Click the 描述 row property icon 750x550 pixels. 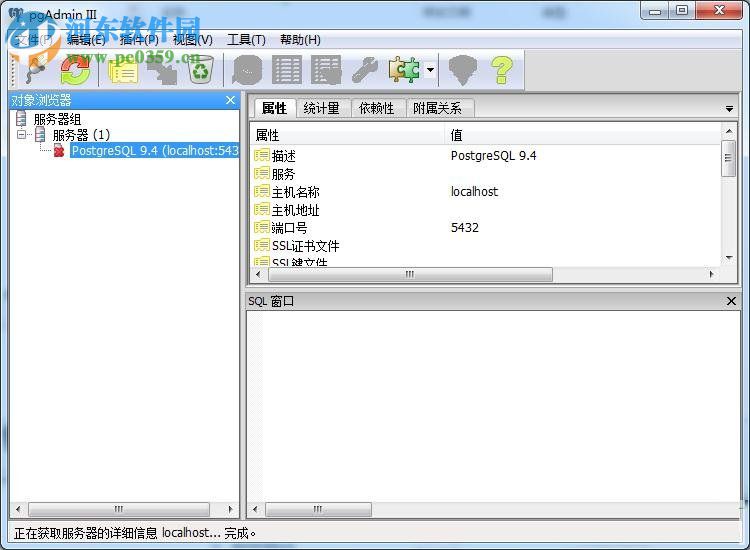[262, 155]
